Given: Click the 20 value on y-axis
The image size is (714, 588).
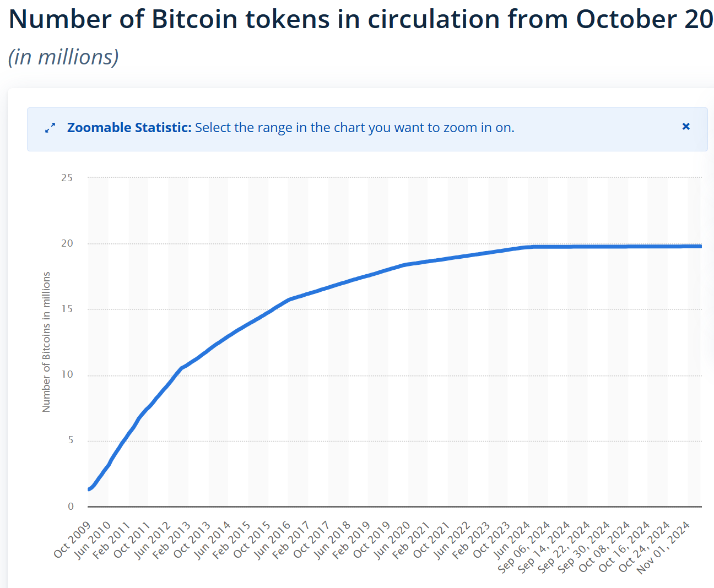Looking at the screenshot, I should (67, 243).
